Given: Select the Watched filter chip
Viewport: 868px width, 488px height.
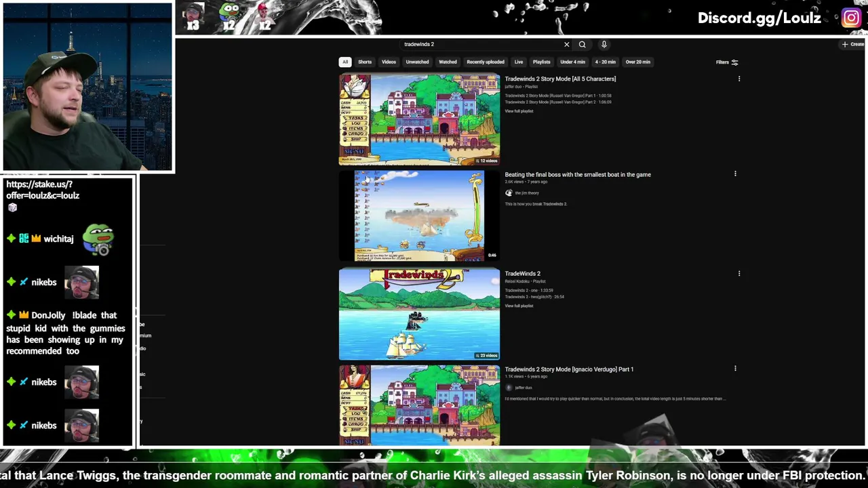Looking at the screenshot, I should (448, 62).
